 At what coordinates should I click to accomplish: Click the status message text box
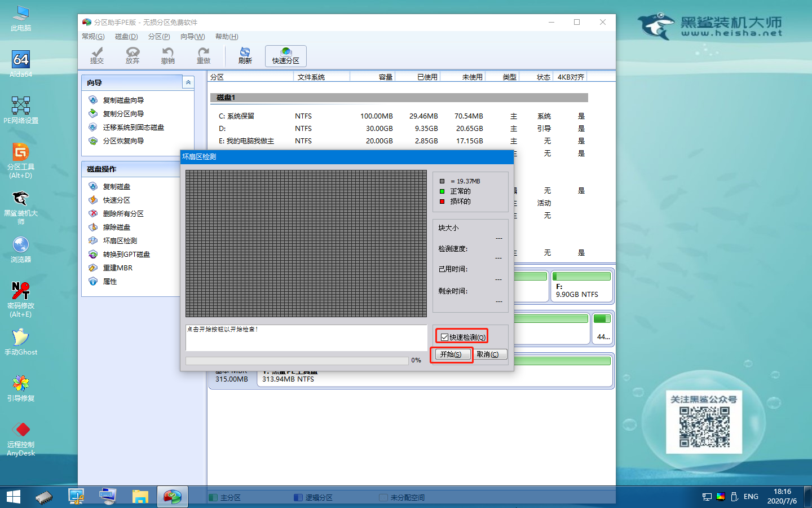[x=306, y=338]
